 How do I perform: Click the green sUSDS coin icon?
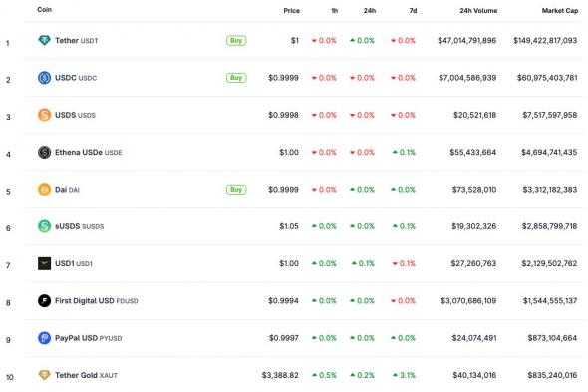44,226
